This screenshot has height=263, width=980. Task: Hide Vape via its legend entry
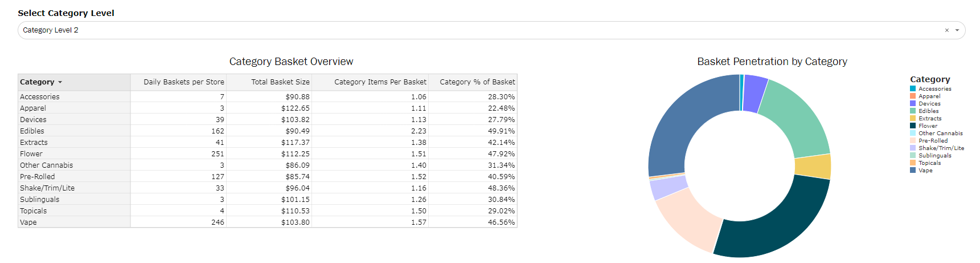925,170
